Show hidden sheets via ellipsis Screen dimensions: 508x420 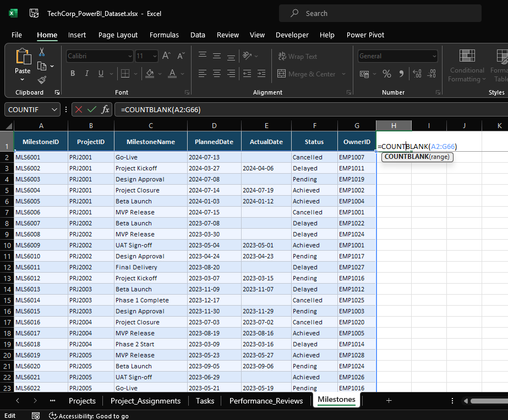coord(52,401)
